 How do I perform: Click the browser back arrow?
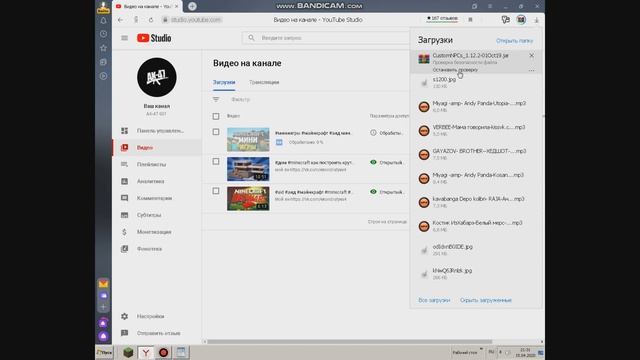120,20
